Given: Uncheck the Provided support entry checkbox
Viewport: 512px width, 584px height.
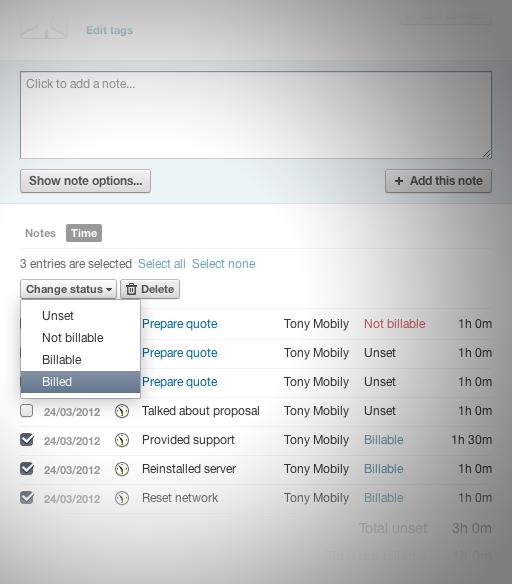Looking at the screenshot, I should [x=27, y=440].
